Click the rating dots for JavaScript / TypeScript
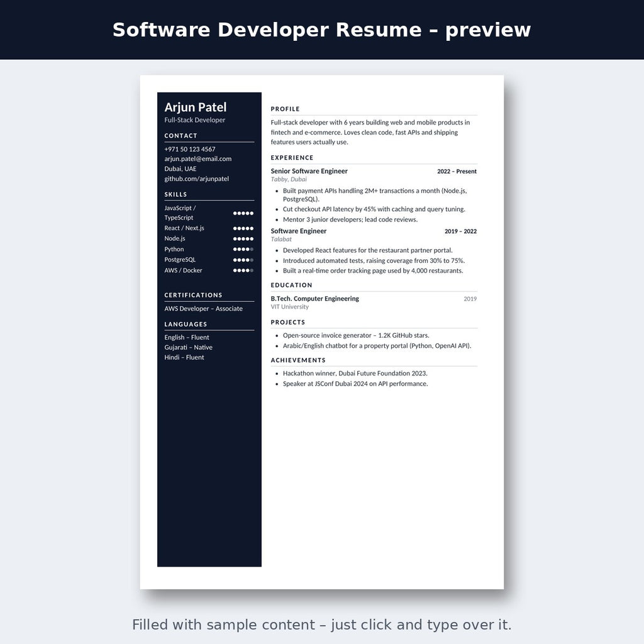Screen dimensions: 644x644 point(243,213)
